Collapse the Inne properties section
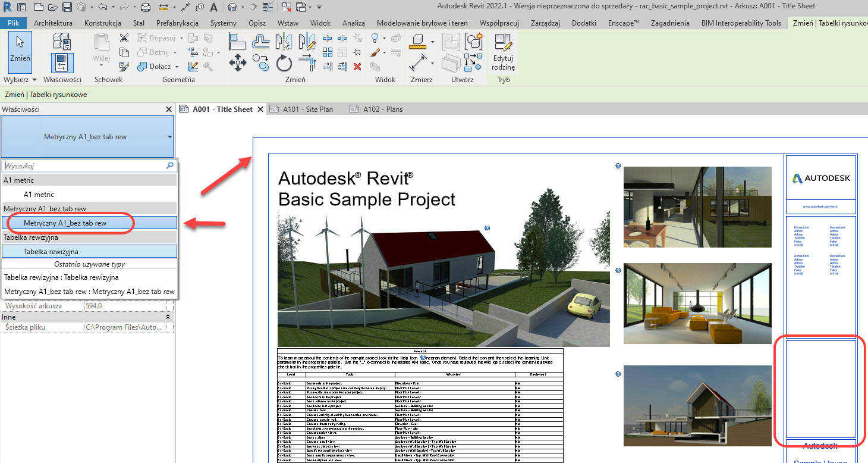Image resolution: width=868 pixels, height=463 pixels. (168, 317)
